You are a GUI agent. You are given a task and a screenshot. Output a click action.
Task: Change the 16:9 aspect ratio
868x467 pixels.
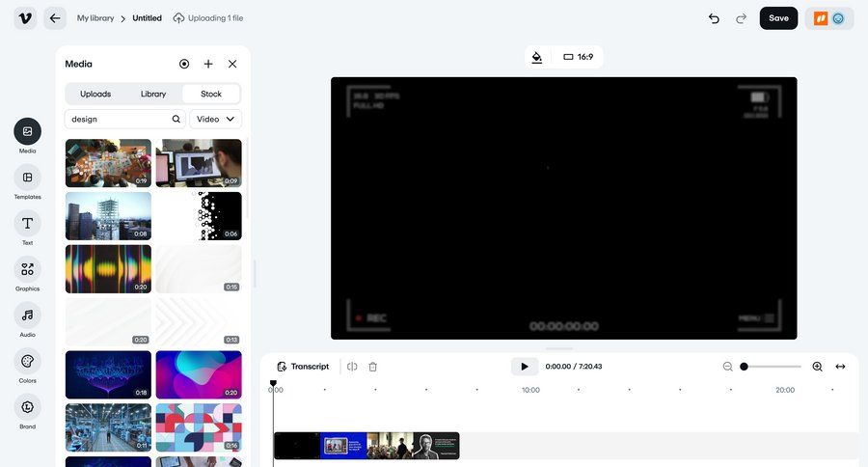[578, 57]
